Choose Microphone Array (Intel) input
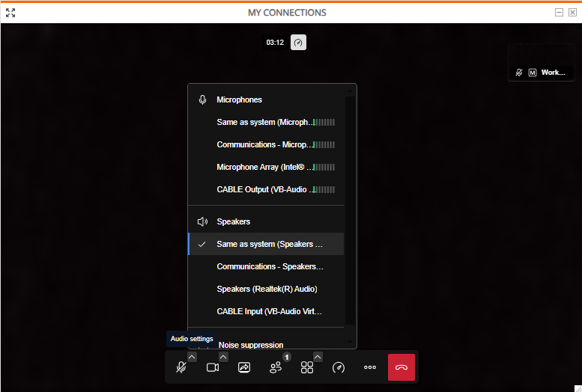 coord(266,167)
